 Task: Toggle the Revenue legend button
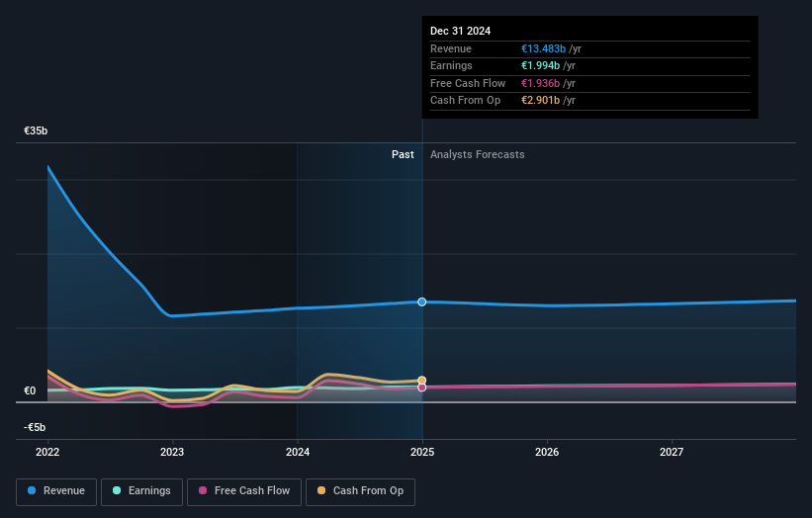pyautogui.click(x=56, y=491)
